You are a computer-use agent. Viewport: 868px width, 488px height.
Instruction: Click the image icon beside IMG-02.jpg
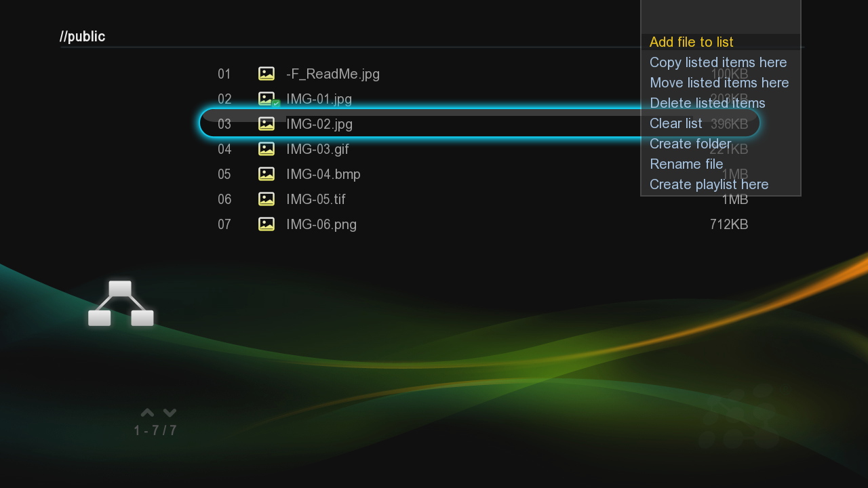tap(267, 124)
